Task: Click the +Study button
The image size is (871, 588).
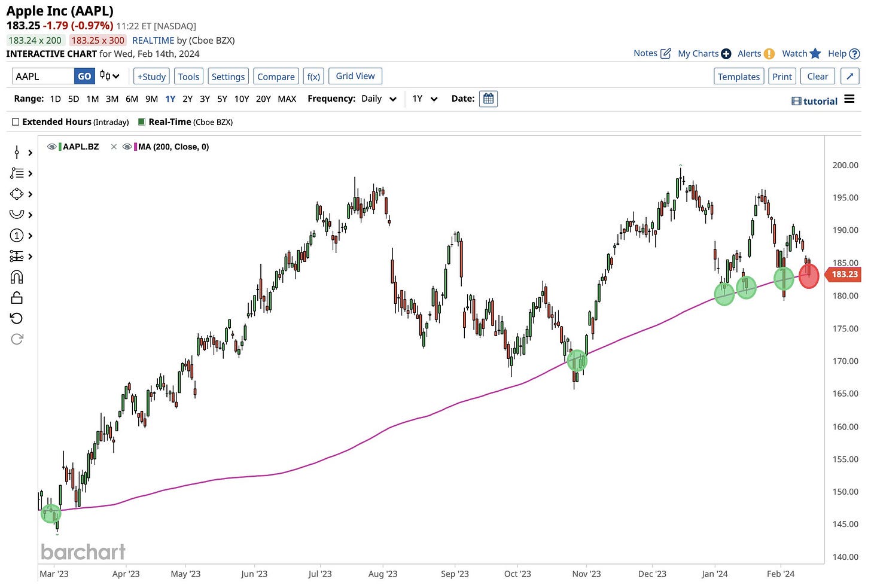Action: (x=151, y=77)
